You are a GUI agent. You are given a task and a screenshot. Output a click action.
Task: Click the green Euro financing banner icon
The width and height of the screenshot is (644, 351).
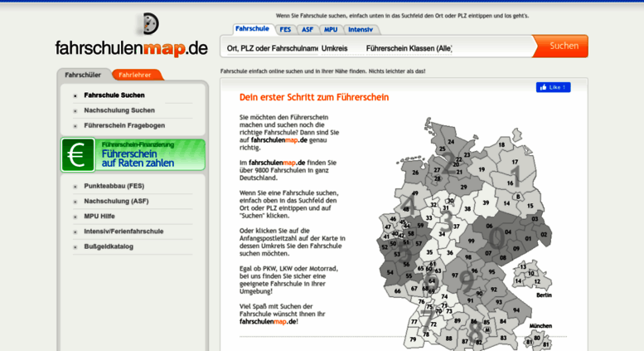point(78,155)
